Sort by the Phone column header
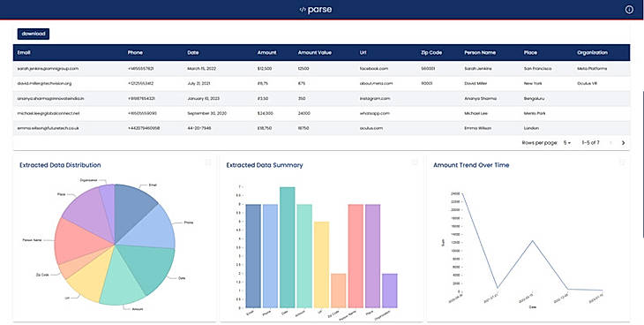 tap(135, 53)
